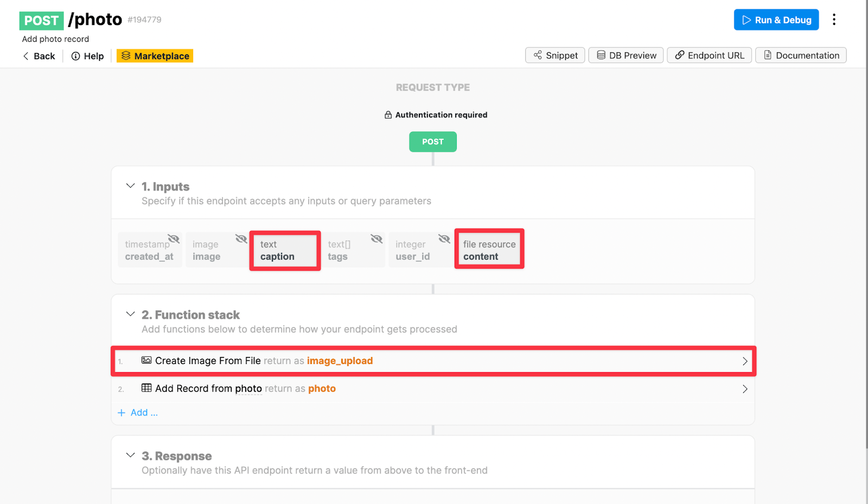Click the lock icon beside Authentication required

point(388,114)
